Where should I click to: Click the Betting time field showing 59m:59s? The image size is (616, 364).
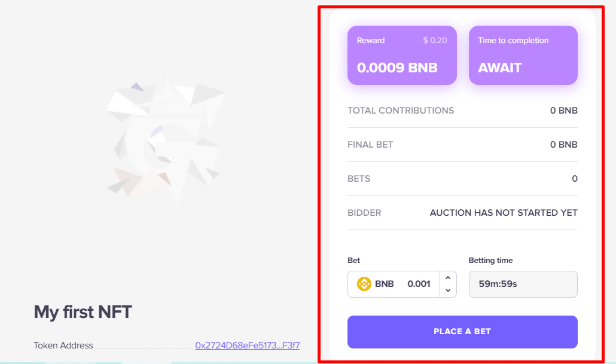pyautogui.click(x=523, y=284)
